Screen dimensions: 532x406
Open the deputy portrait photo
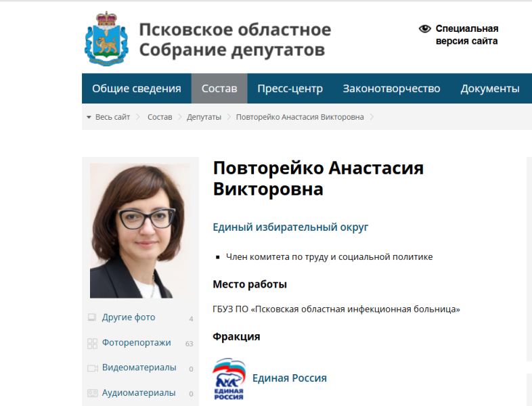[140, 231]
